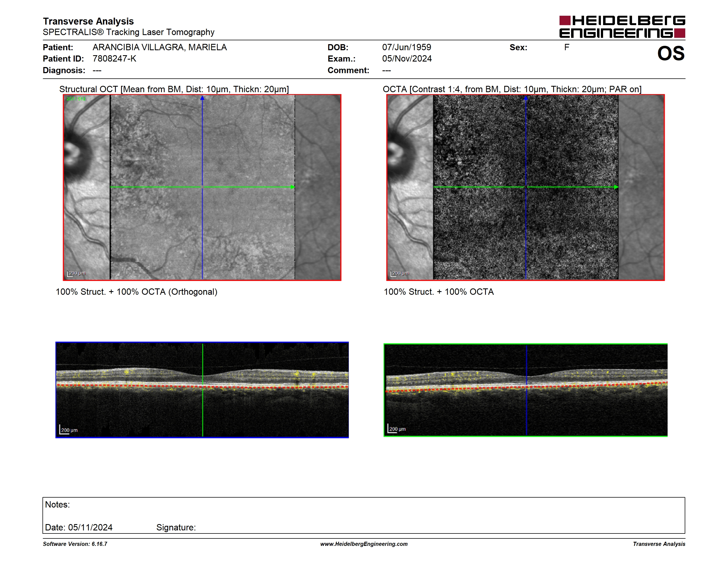Image resolution: width=728 pixels, height=563 pixels.
Task: Click the 'OCTA [Contrast 1:4, from BM...' caption
Action: (x=512, y=89)
